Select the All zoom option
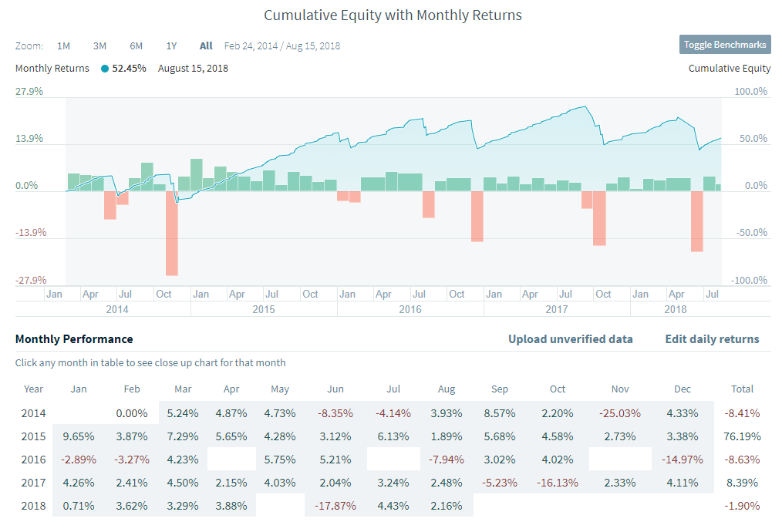The image size is (782, 532). (206, 45)
